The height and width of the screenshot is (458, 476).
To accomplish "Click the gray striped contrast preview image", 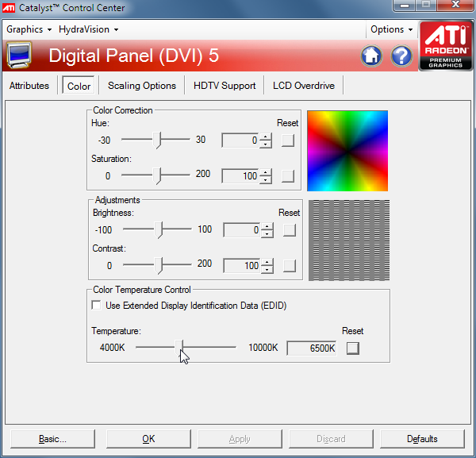I will 349,241.
